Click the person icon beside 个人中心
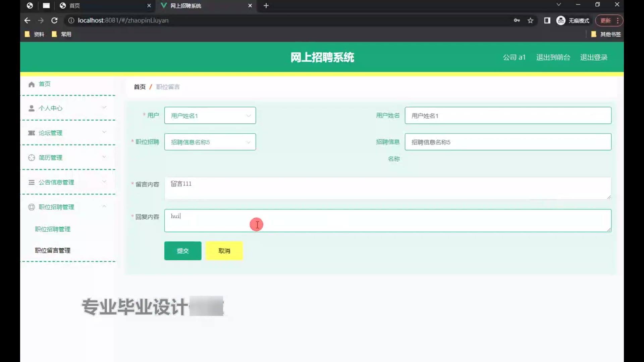Image resolution: width=644 pixels, height=362 pixels. point(32,108)
